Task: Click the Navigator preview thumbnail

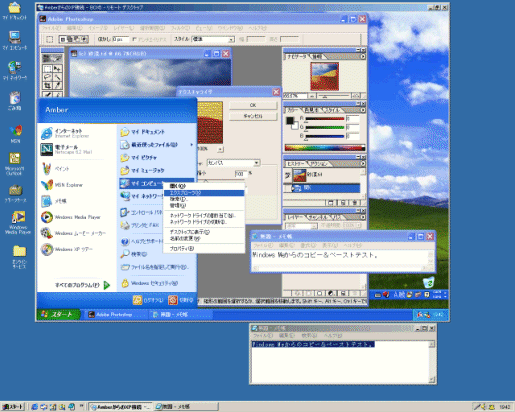Action: click(324, 76)
